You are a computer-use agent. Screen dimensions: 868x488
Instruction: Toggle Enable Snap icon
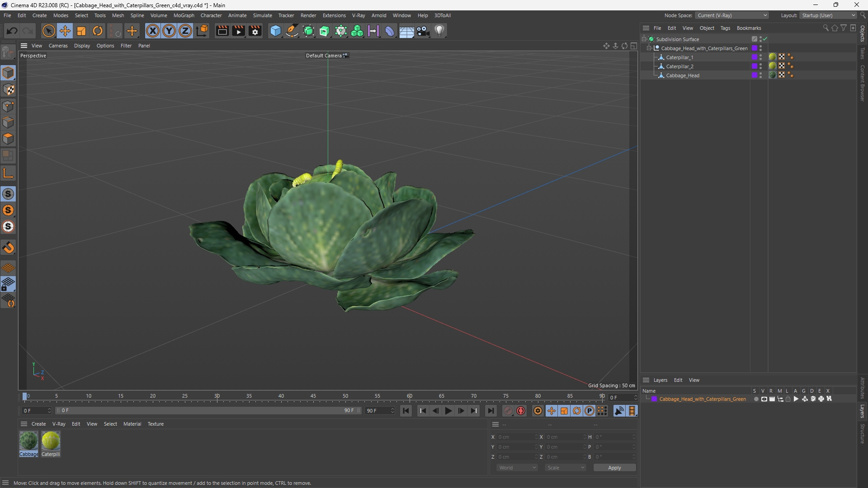(x=8, y=194)
